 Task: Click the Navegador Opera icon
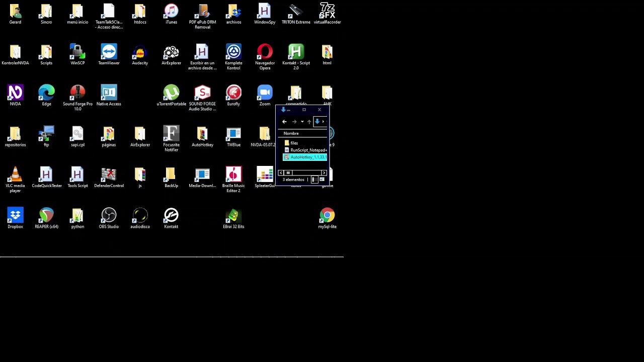coord(265,57)
